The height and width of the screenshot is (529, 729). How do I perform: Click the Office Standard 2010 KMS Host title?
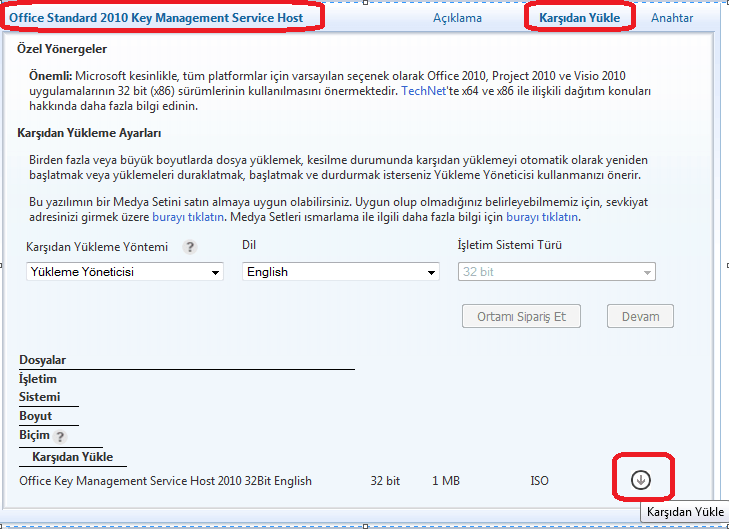click(159, 18)
